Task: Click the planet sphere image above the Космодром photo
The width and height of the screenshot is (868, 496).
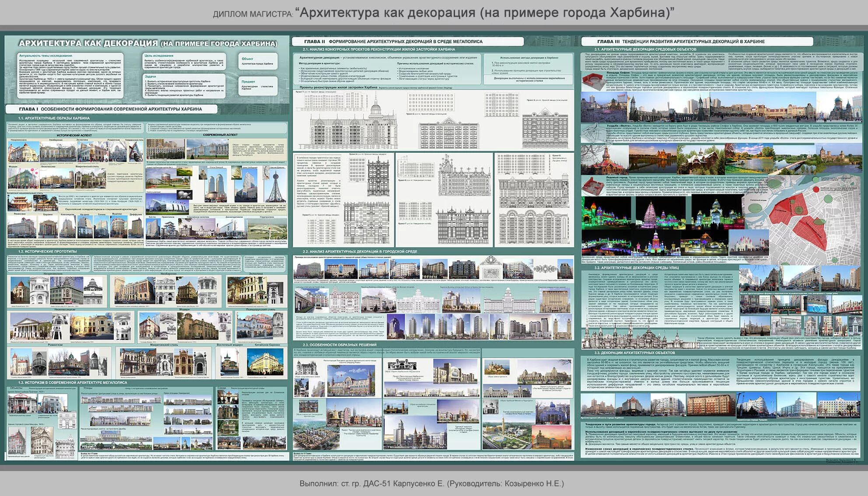Action: pos(185,196)
